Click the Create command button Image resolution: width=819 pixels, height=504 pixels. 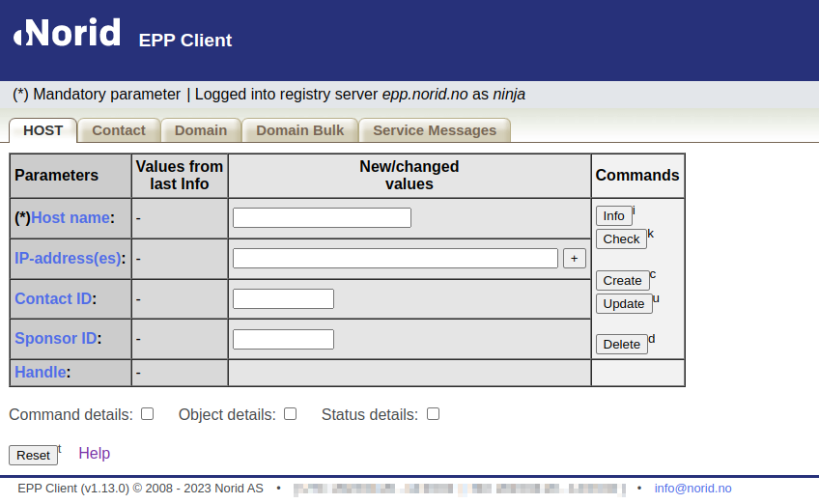(622, 280)
